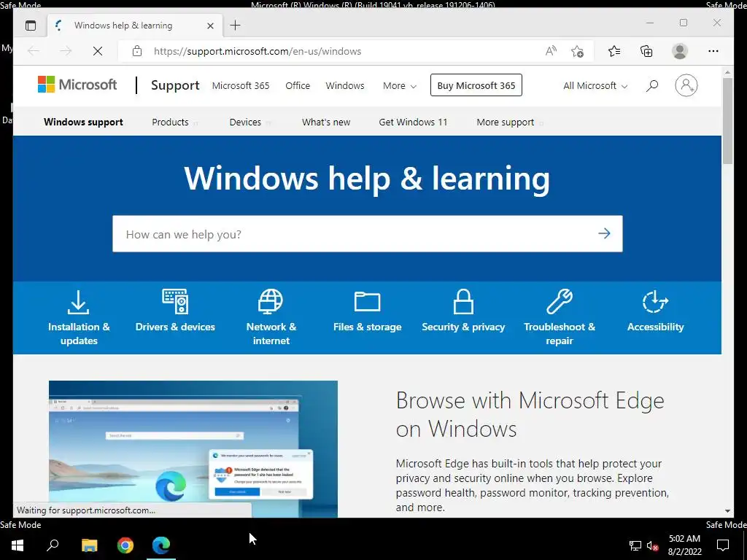Image resolution: width=747 pixels, height=560 pixels.
Task: Open taskbar search
Action: click(53, 545)
